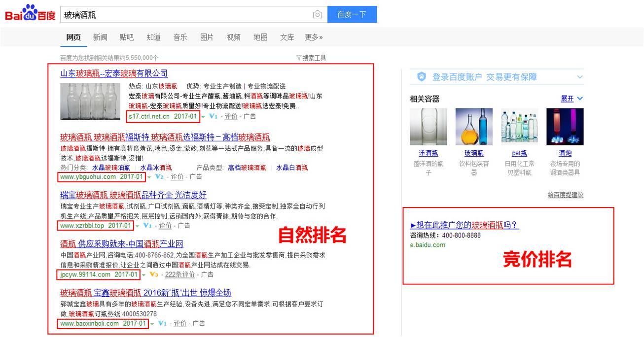Open dropdown arrow after www.xzrbbl.top 2017-01
The height and width of the screenshot is (337, 644).
tap(137, 226)
